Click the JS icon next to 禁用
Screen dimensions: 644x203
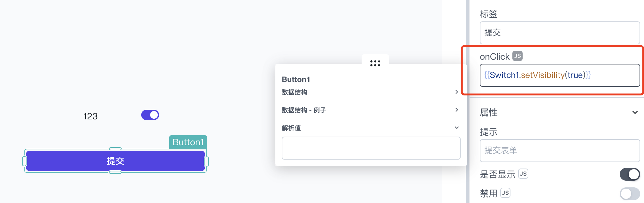505,193
